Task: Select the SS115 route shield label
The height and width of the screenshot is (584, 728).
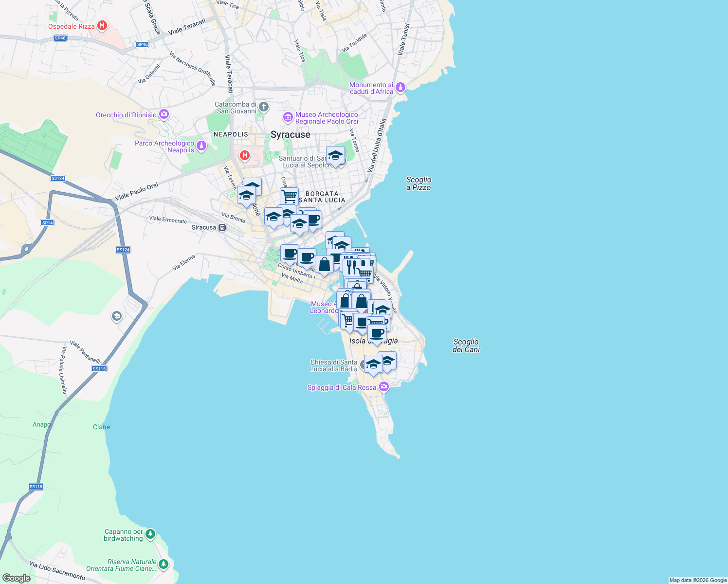Action: click(99, 368)
